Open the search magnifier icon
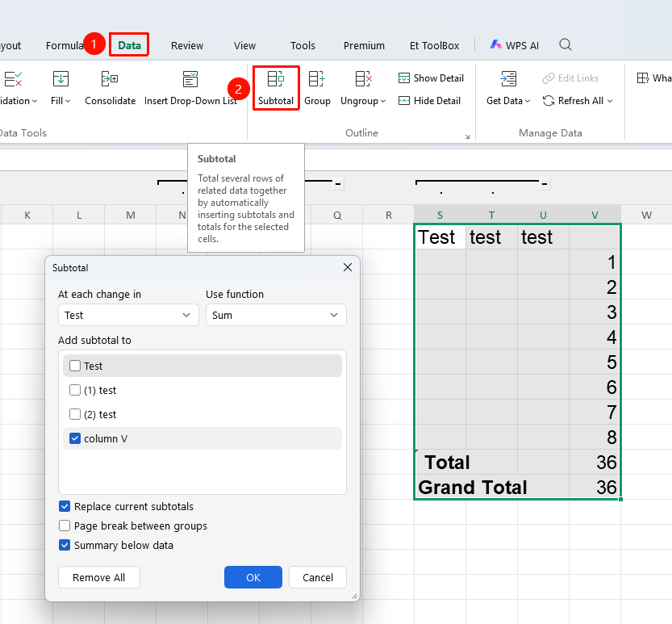Viewport: 672px width, 624px height. coord(566,44)
